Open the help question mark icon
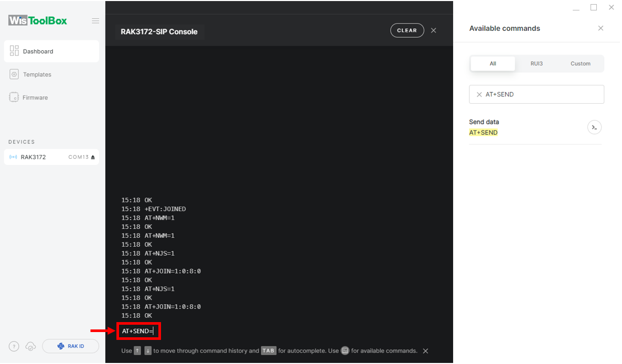 [14, 347]
